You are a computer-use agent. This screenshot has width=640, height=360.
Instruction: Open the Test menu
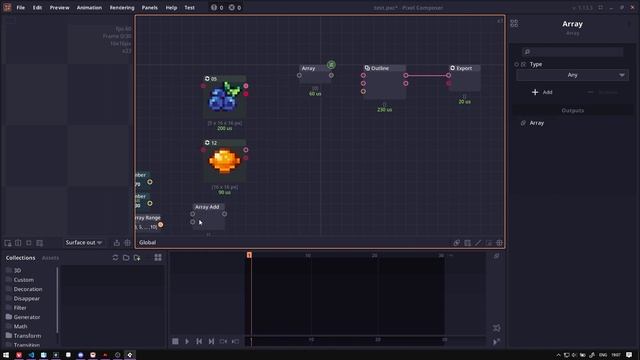pos(189,7)
